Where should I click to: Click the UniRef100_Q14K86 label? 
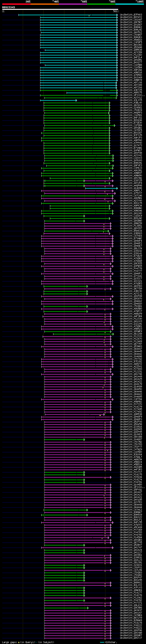[131, 188]
